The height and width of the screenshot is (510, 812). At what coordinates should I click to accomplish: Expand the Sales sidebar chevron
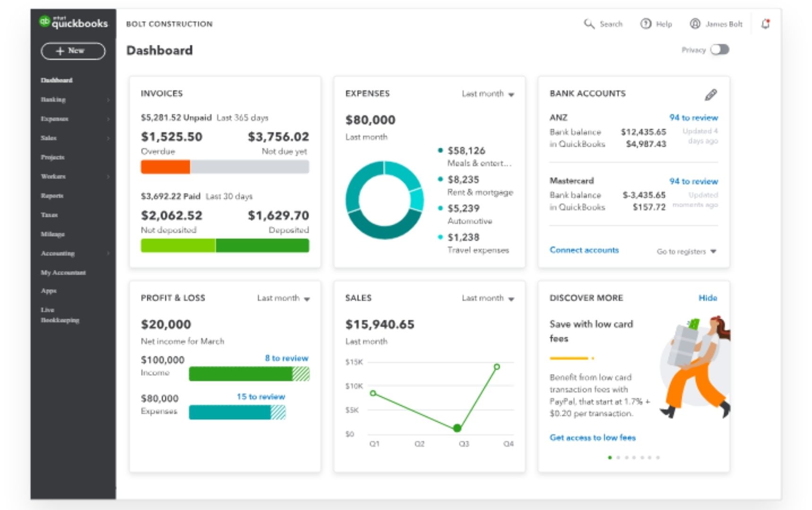pos(108,138)
